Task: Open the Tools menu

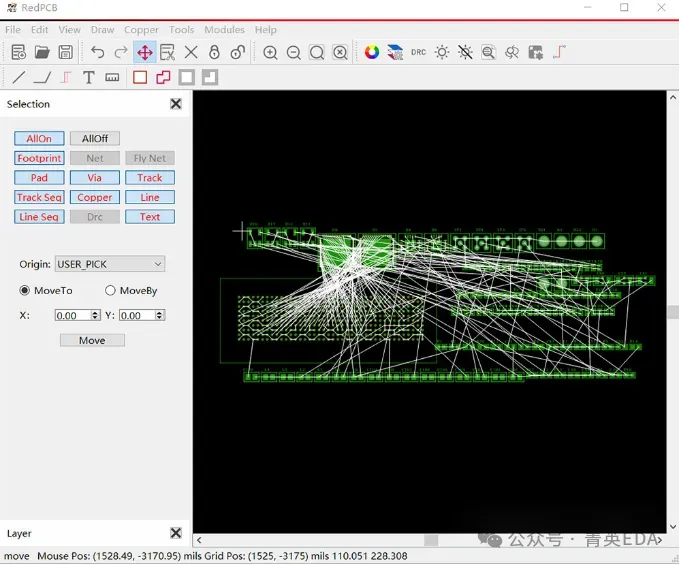Action: click(x=181, y=29)
